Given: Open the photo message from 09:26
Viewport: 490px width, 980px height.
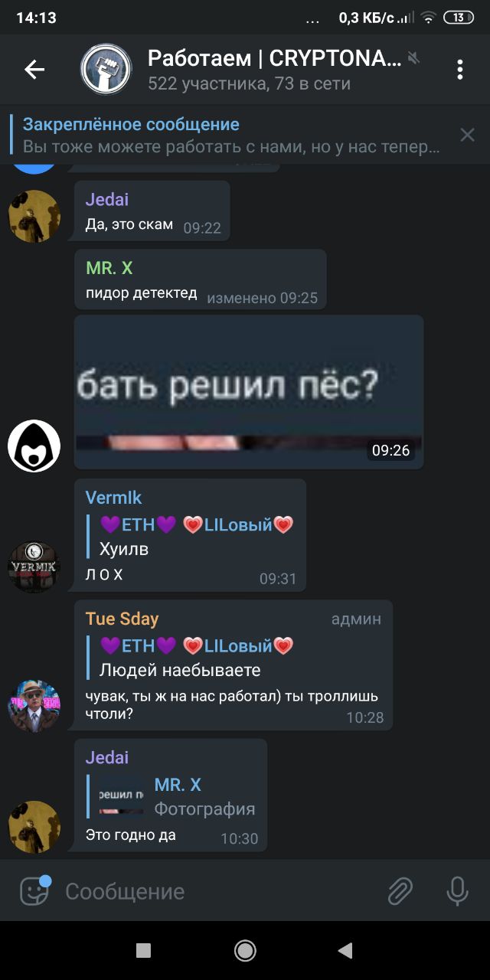Looking at the screenshot, I should coord(249,391).
